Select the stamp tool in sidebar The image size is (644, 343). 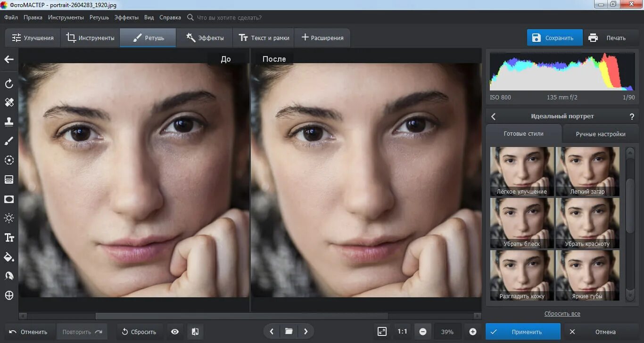point(9,122)
